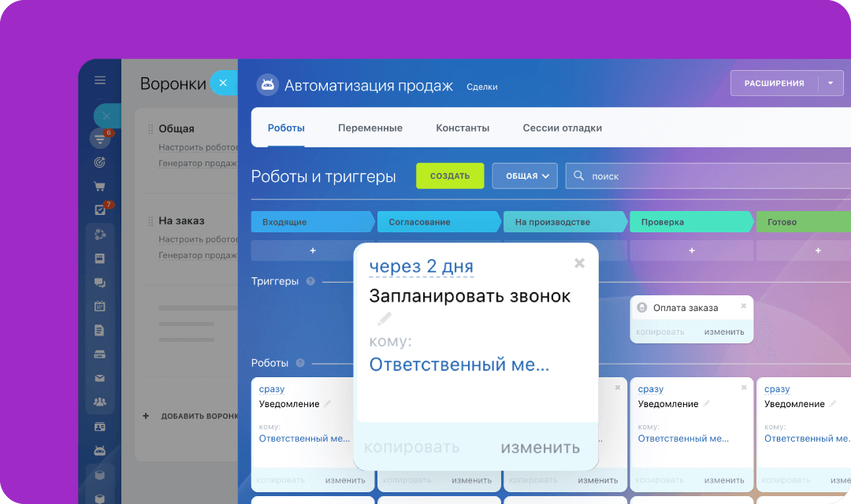
Task: Click Настроить роботов under Общая
Action: [x=198, y=147]
